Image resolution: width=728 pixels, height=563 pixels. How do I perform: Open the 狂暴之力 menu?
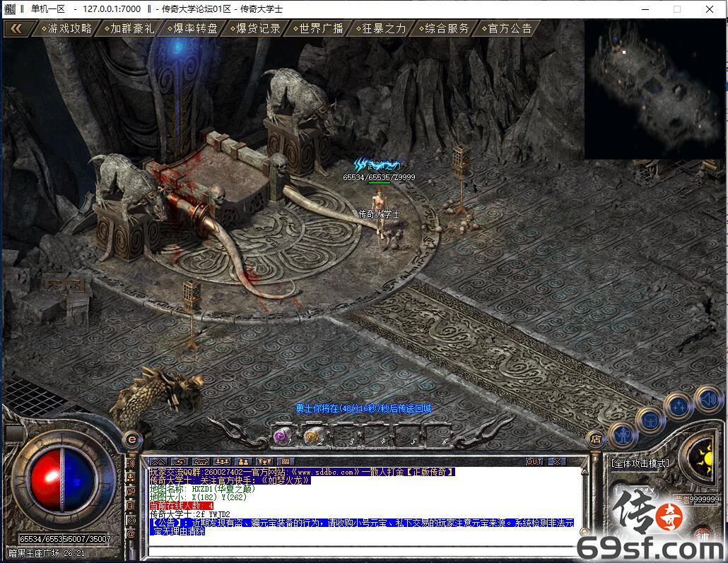381,29
